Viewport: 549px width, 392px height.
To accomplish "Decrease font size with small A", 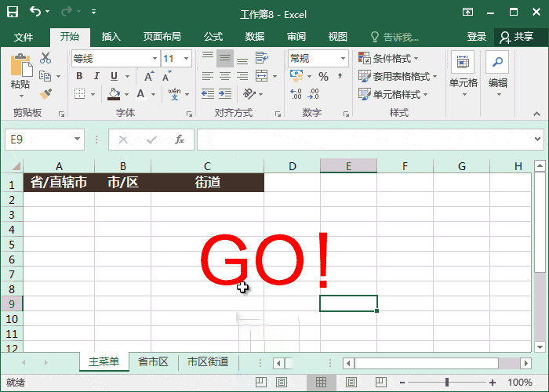I will 166,76.
